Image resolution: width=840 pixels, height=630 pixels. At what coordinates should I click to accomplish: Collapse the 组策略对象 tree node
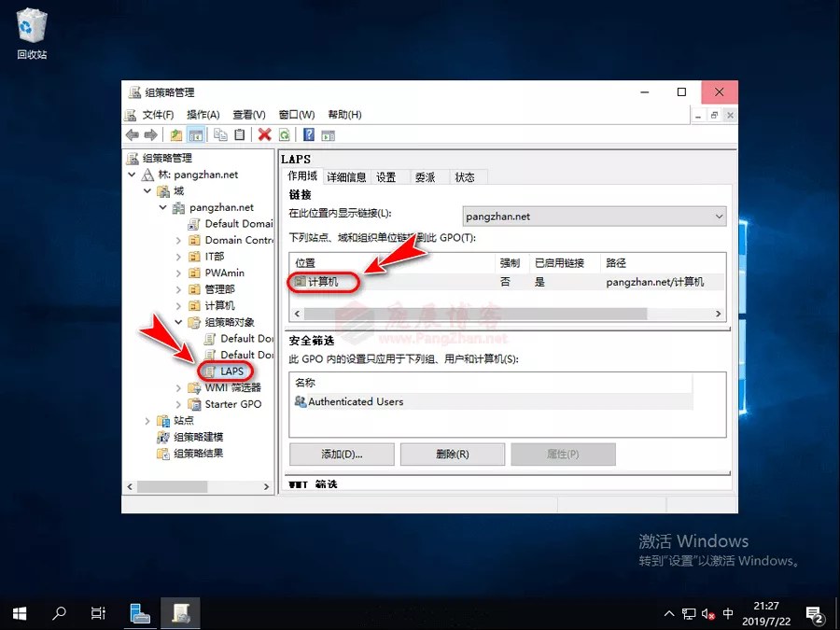point(179,322)
